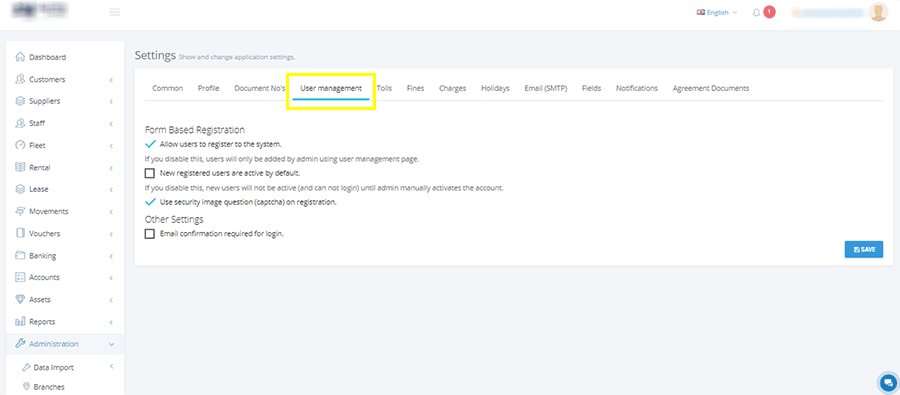The height and width of the screenshot is (395, 900).
Task: Switch to the Fields tab
Action: coord(592,88)
